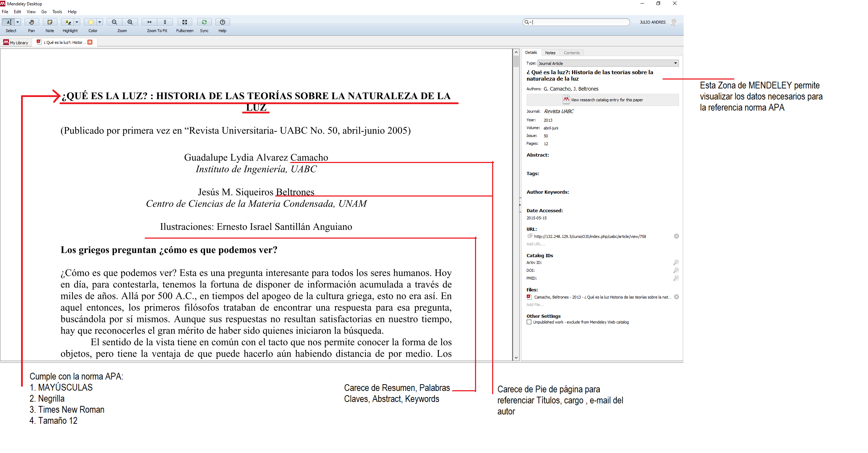Open the Select tool dropdown arrow
Image resolution: width=868 pixels, height=453 pixels.
[17, 22]
